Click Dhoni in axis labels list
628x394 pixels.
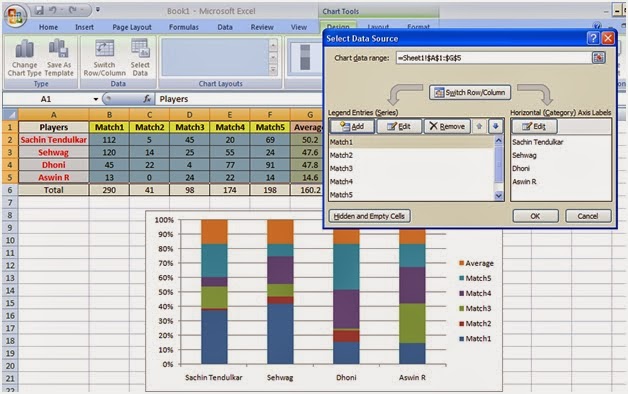pyautogui.click(x=521, y=169)
